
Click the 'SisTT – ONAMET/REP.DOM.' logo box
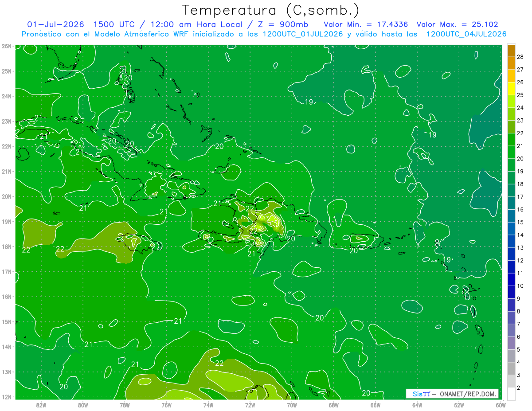pos(452,394)
